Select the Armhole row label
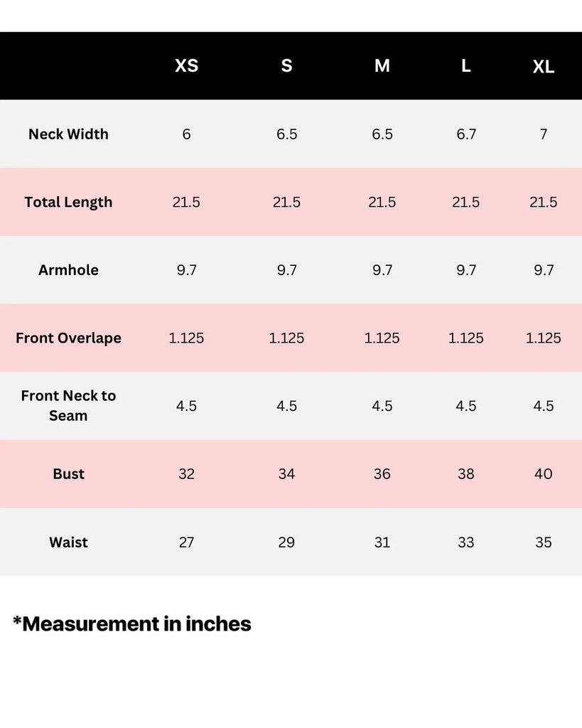 click(68, 270)
